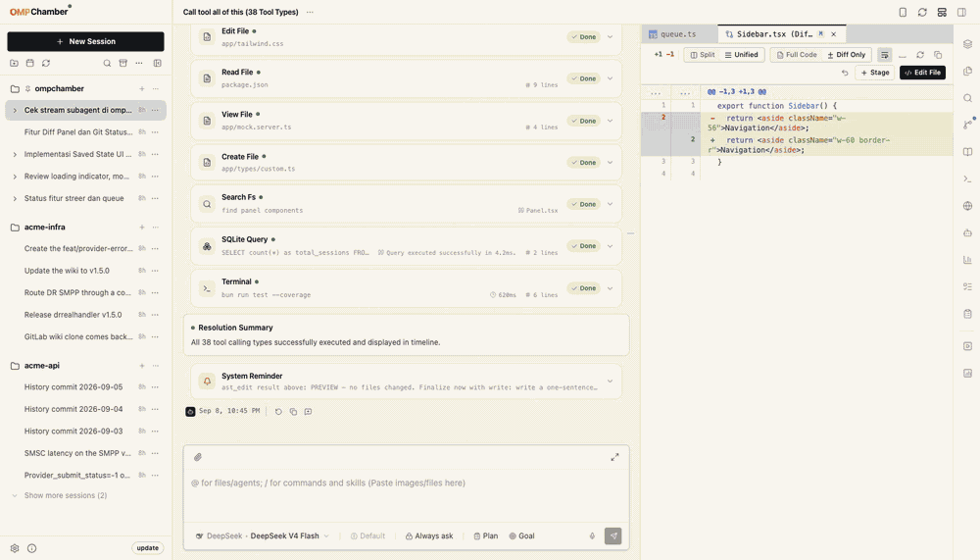Refresh the diff view
Image resolution: width=980 pixels, height=560 pixels.
pos(920,55)
